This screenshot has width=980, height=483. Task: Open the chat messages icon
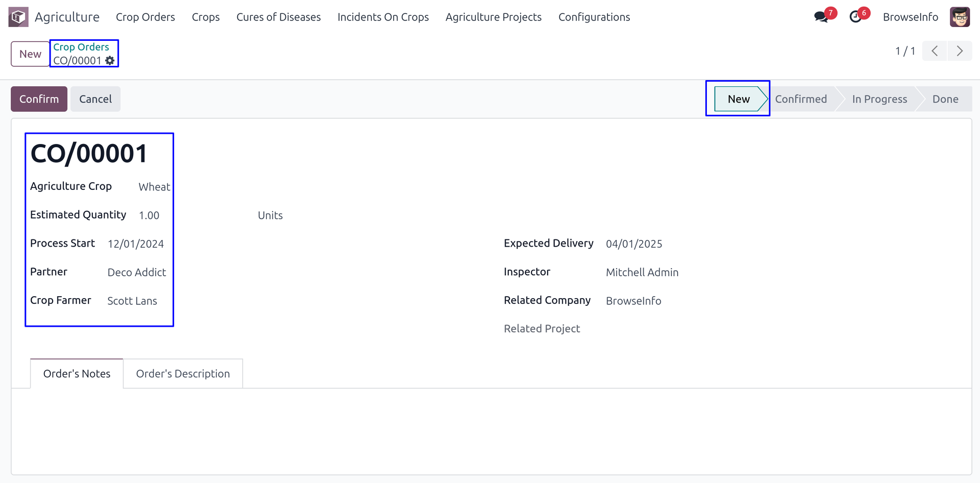pos(821,17)
